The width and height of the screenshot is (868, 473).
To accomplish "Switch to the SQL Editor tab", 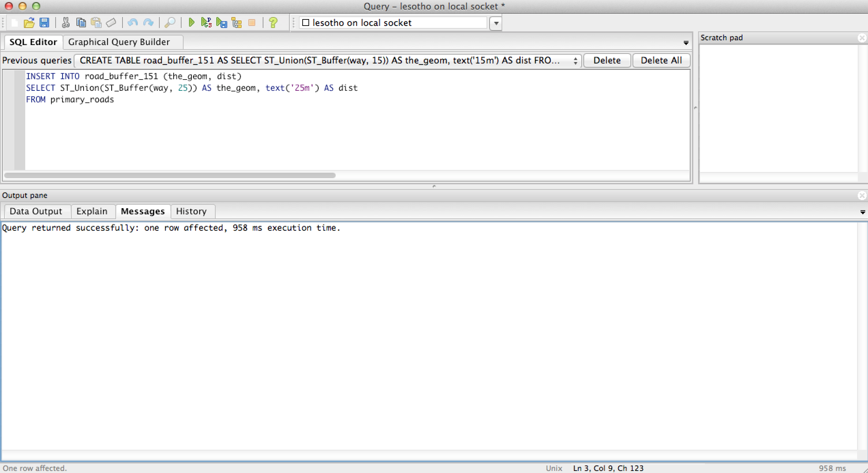I will pyautogui.click(x=33, y=42).
